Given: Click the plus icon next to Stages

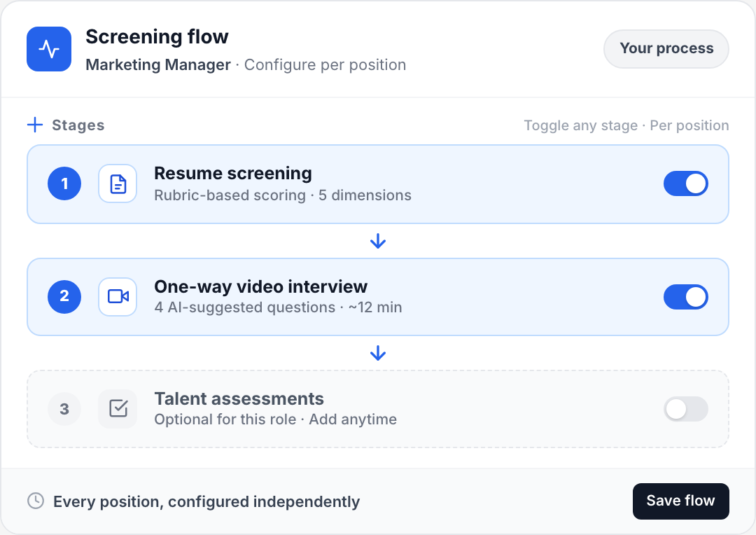Looking at the screenshot, I should click(34, 125).
